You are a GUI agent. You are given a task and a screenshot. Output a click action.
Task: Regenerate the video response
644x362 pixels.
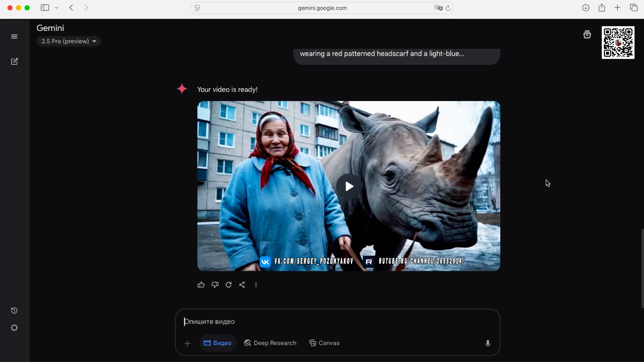click(x=228, y=285)
